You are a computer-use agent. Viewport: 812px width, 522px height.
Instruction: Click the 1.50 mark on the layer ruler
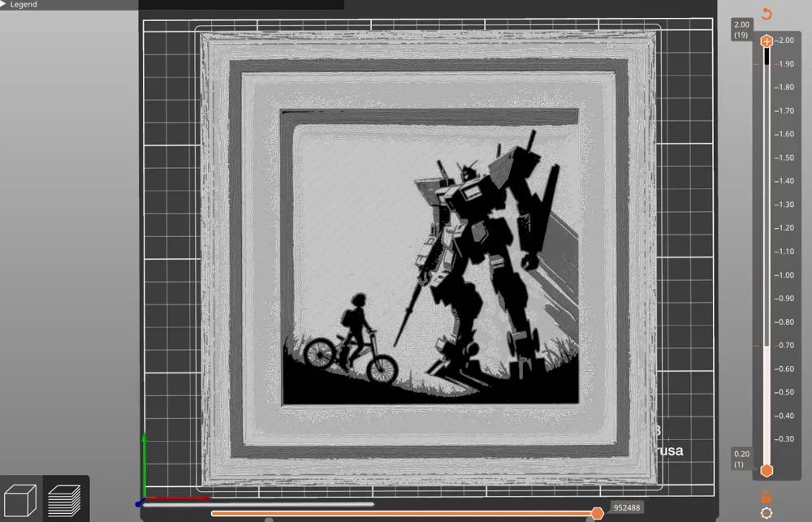pyautogui.click(x=784, y=157)
